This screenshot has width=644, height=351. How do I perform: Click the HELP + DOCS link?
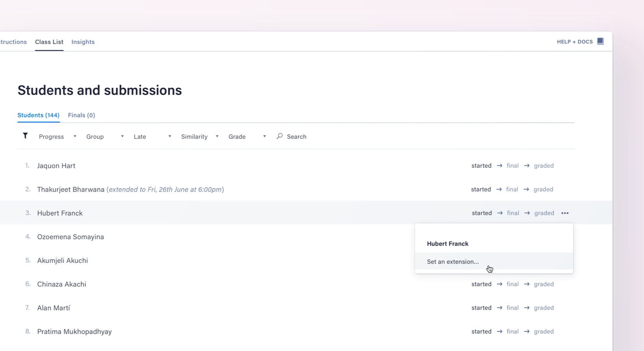(x=575, y=42)
